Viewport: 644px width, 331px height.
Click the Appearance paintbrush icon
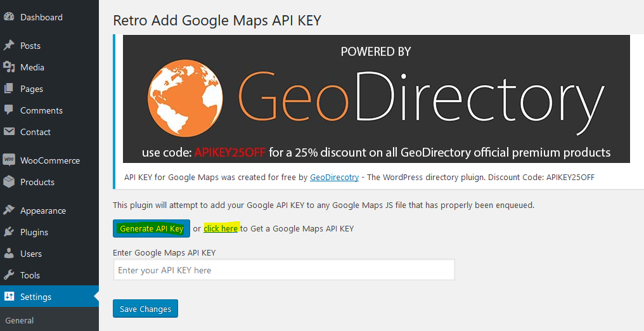[9, 210]
